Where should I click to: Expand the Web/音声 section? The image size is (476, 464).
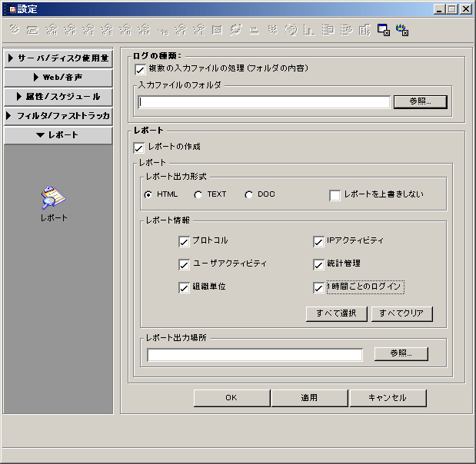pos(58,78)
